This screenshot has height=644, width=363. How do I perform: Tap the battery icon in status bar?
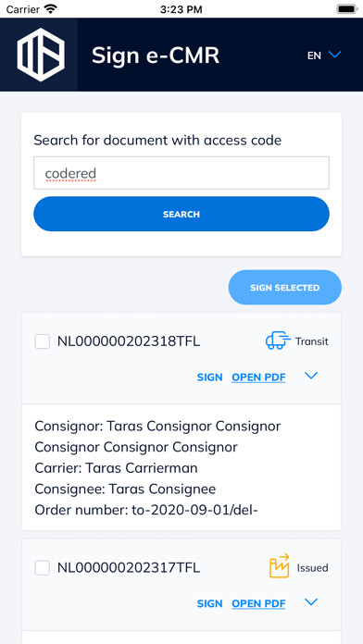click(x=346, y=9)
